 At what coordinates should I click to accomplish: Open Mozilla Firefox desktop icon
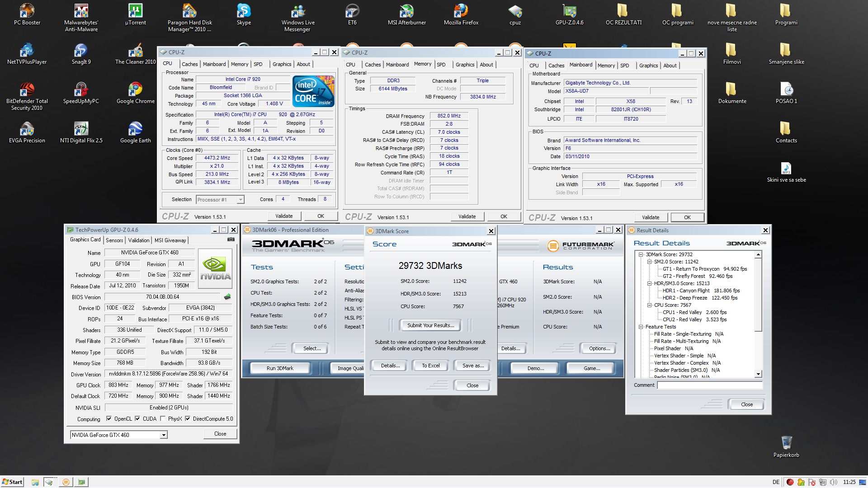click(461, 11)
